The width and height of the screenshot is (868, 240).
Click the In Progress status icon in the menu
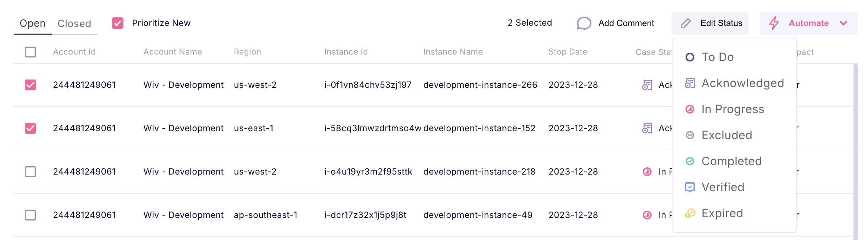690,109
